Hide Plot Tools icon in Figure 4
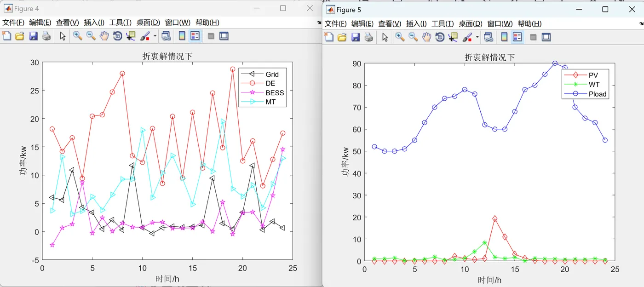 (211, 36)
